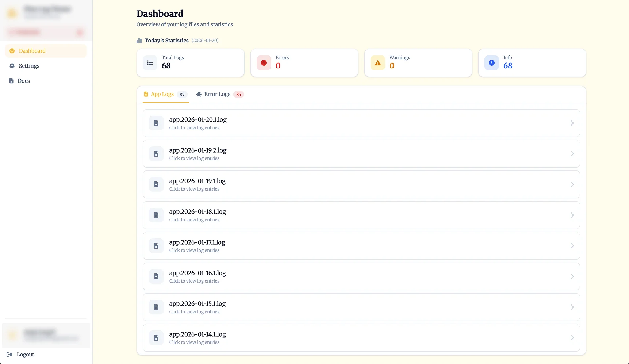
Task: Open app.2026-01-20.1.log file
Action: coord(361,123)
